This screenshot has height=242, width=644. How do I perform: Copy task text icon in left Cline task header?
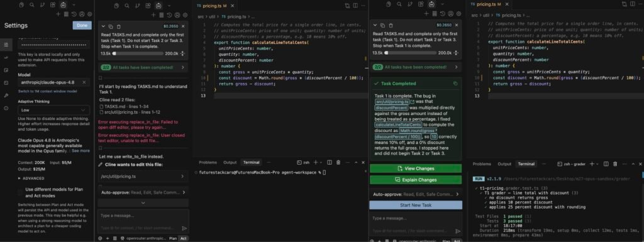point(111,26)
